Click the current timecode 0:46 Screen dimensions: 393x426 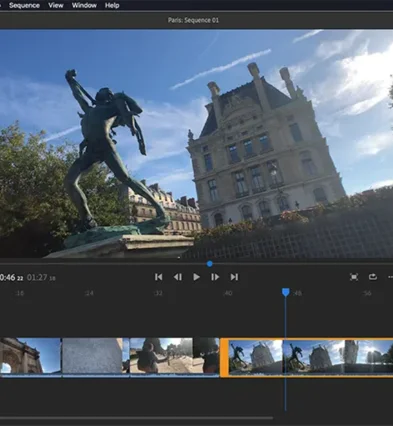click(11, 277)
